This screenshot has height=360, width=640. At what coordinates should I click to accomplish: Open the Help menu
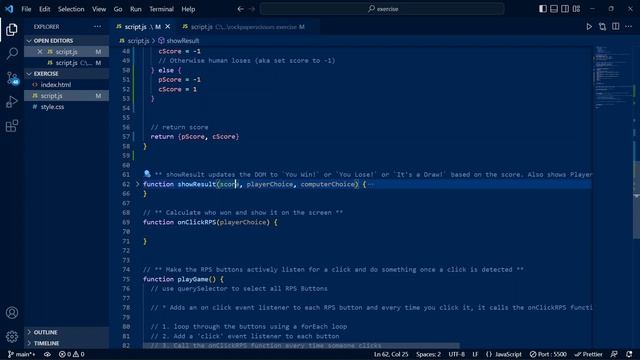click(188, 9)
